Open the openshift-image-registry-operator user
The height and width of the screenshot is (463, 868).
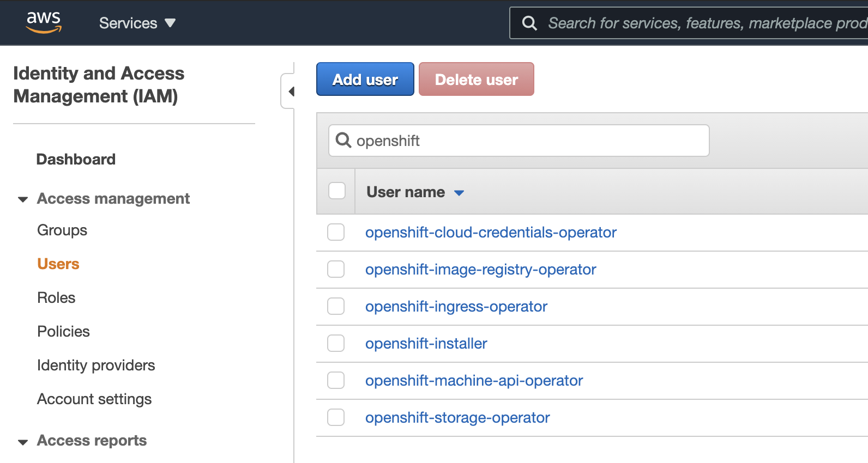[480, 270]
